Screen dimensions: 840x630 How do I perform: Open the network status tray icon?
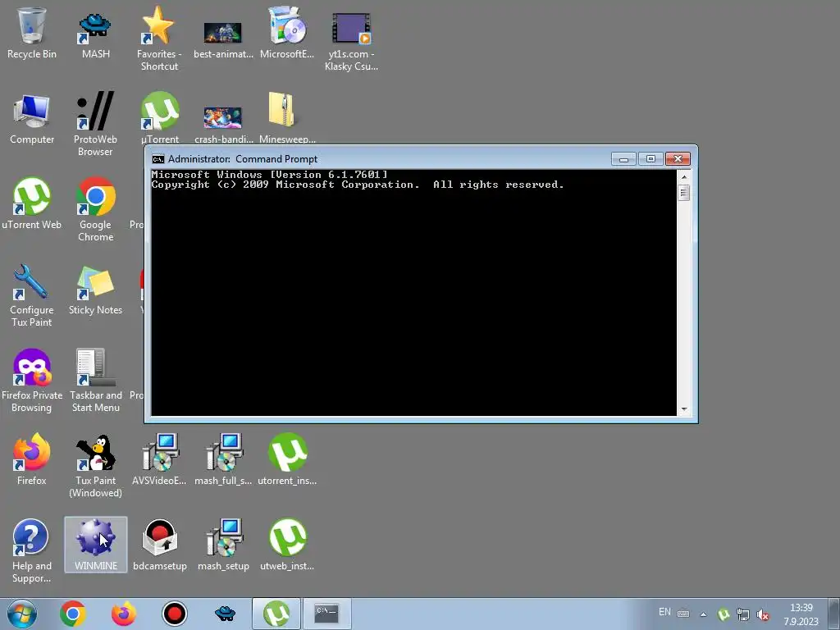point(743,614)
